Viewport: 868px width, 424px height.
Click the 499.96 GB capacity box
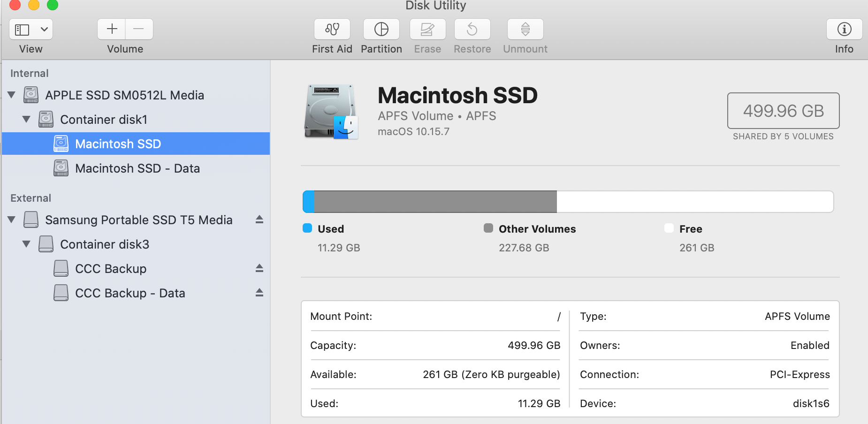783,111
